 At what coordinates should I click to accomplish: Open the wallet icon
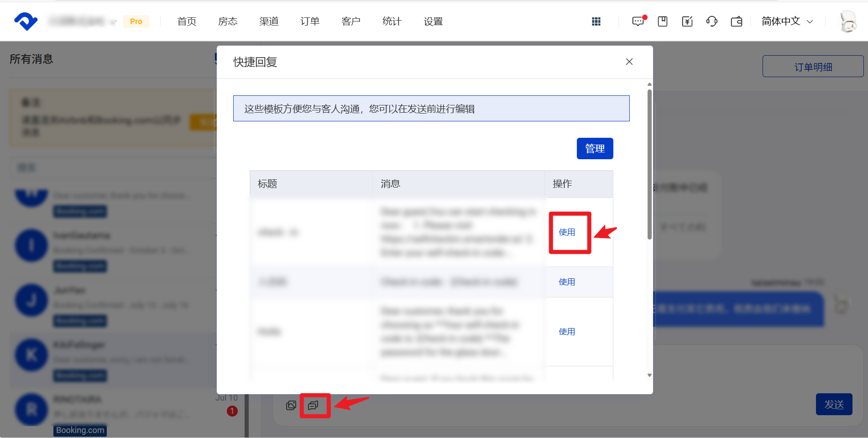click(x=737, y=21)
